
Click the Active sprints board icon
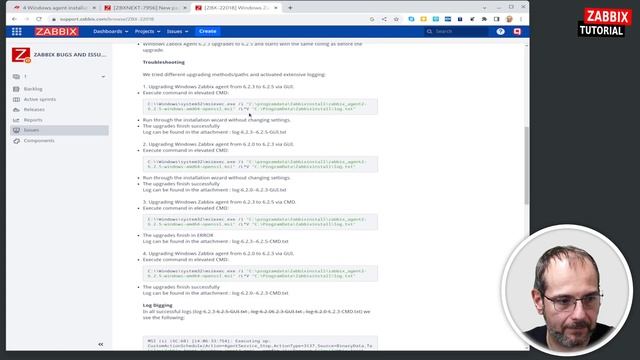point(16,99)
